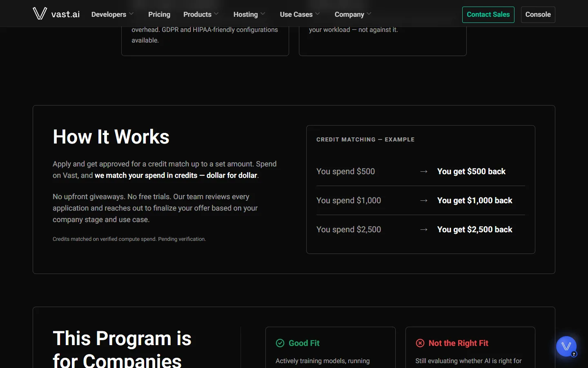Click the red Not the Right Fit X icon
The width and height of the screenshot is (588, 368).
point(420,343)
